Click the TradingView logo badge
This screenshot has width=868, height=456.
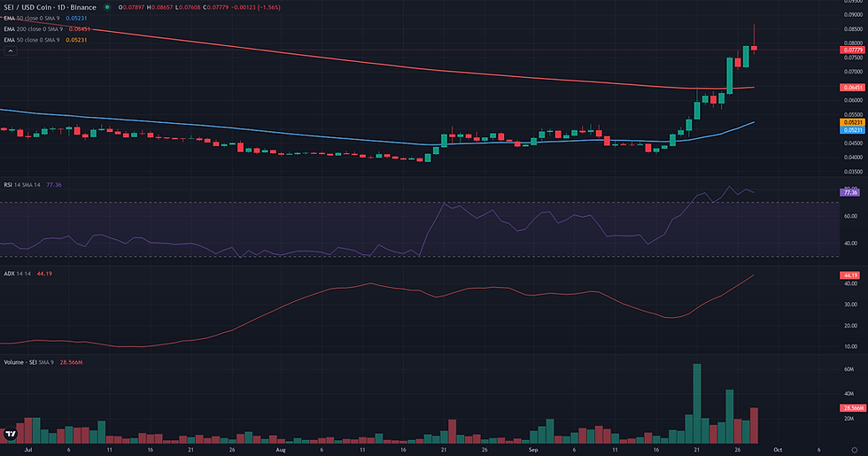(10, 435)
